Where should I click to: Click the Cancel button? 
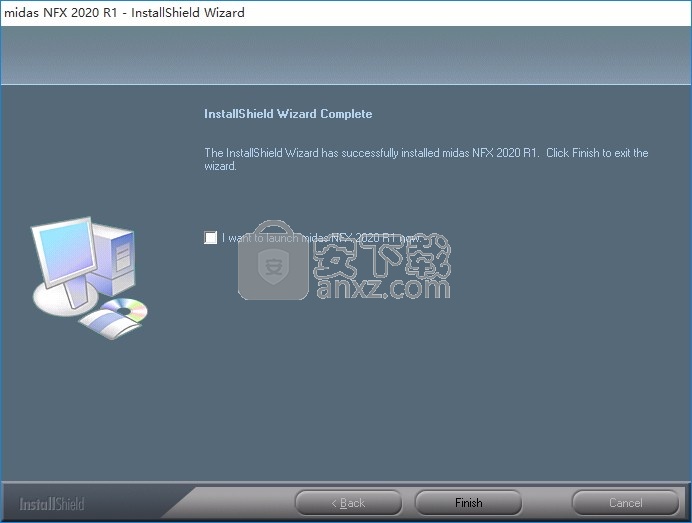click(625, 503)
